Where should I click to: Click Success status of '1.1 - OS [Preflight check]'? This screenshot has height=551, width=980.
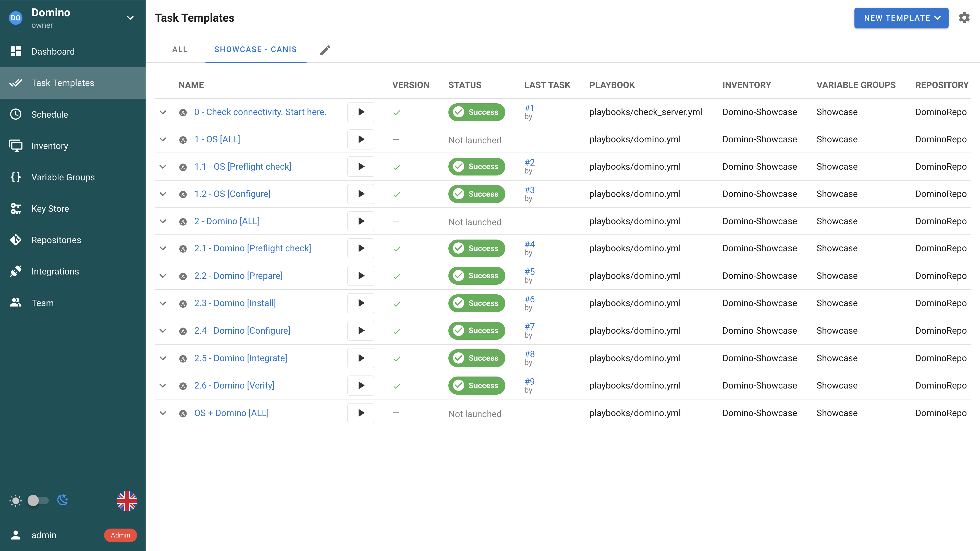(477, 167)
